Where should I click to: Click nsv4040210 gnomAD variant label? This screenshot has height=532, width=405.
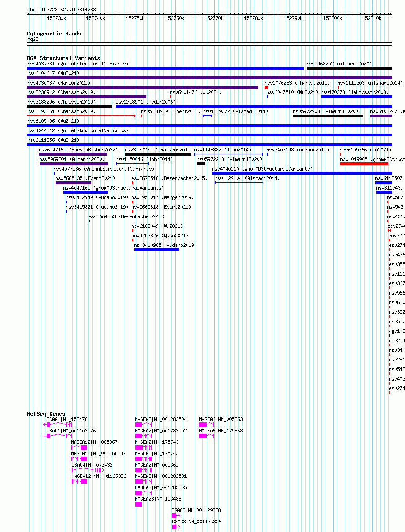[x=262, y=169]
